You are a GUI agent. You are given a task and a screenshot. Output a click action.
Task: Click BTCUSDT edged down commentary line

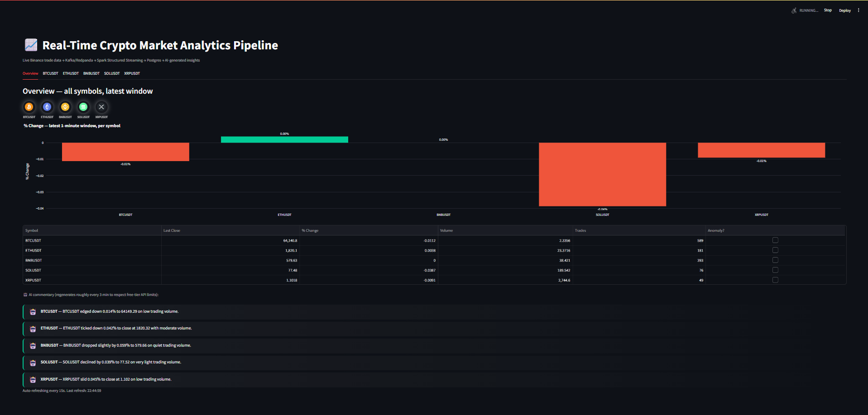click(x=110, y=311)
